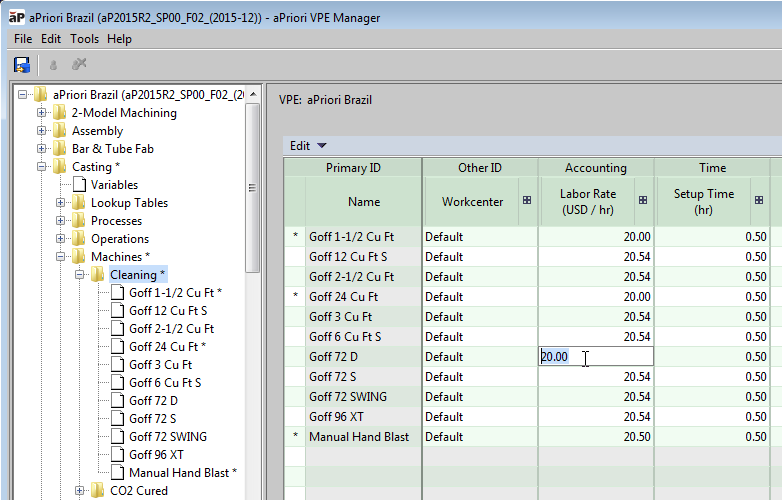Click the grid icon beside Setup Time header
This screenshot has height=500, width=782.
[x=757, y=201]
